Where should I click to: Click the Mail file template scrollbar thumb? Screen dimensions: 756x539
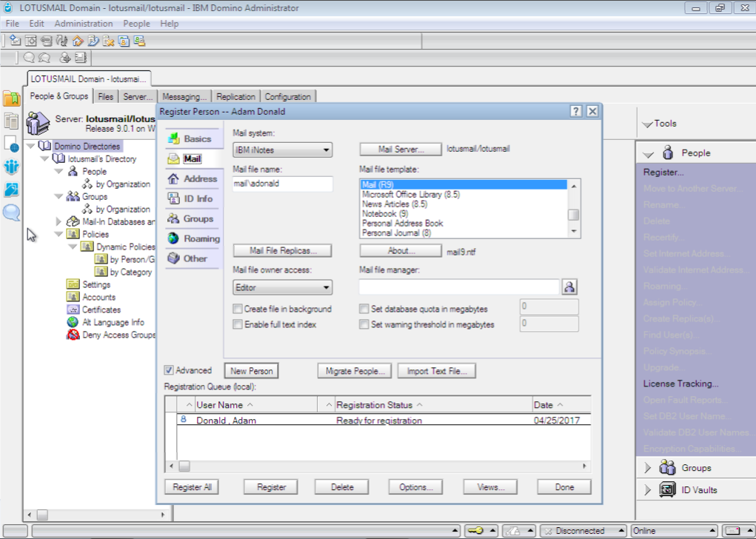coord(573,215)
